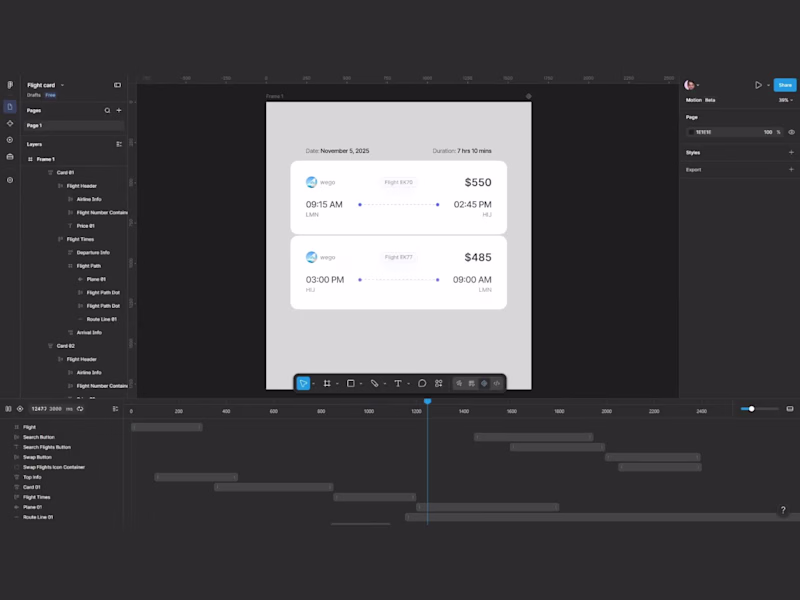The height and width of the screenshot is (600, 800).
Task: Open the Present options dropdown arrow
Action: (x=768, y=86)
